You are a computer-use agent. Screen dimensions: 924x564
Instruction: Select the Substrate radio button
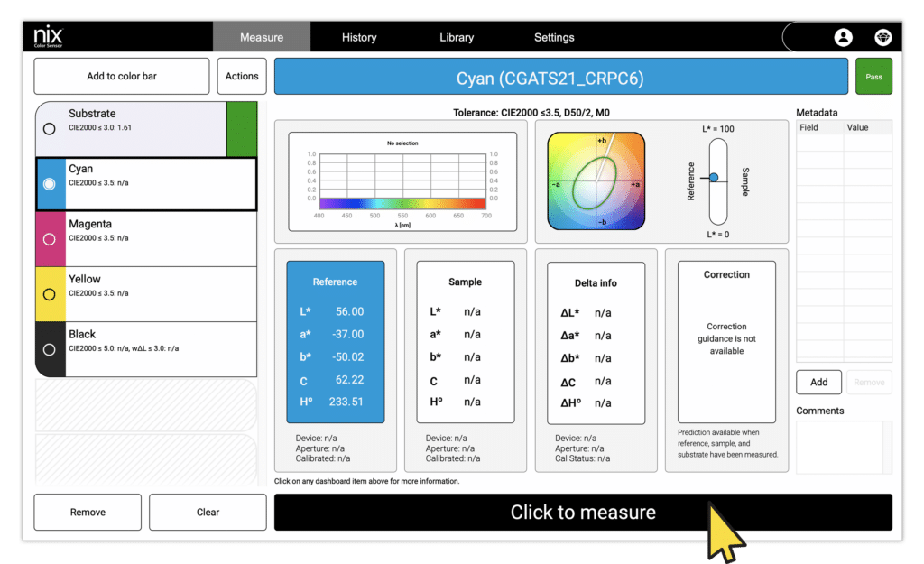click(50, 128)
